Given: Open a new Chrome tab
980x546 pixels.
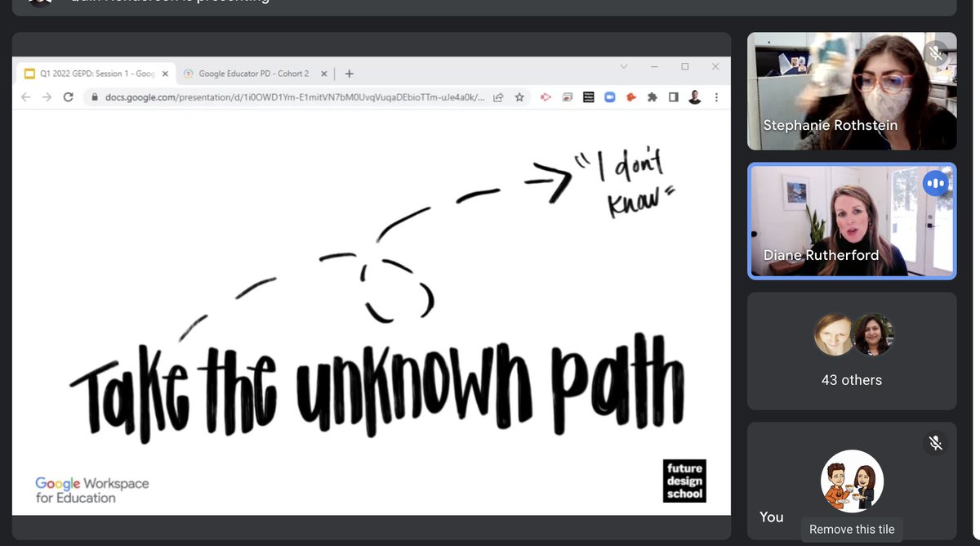Looking at the screenshot, I should point(349,74).
